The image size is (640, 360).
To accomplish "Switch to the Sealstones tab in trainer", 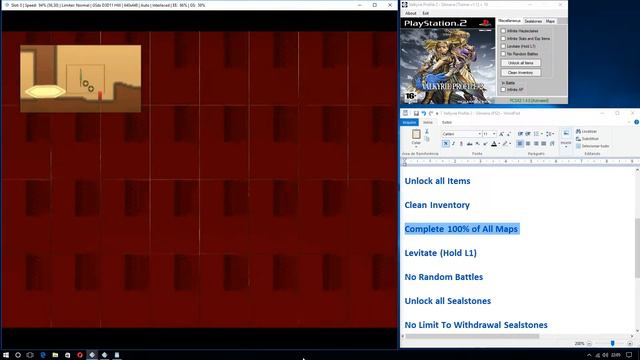I will coord(533,21).
